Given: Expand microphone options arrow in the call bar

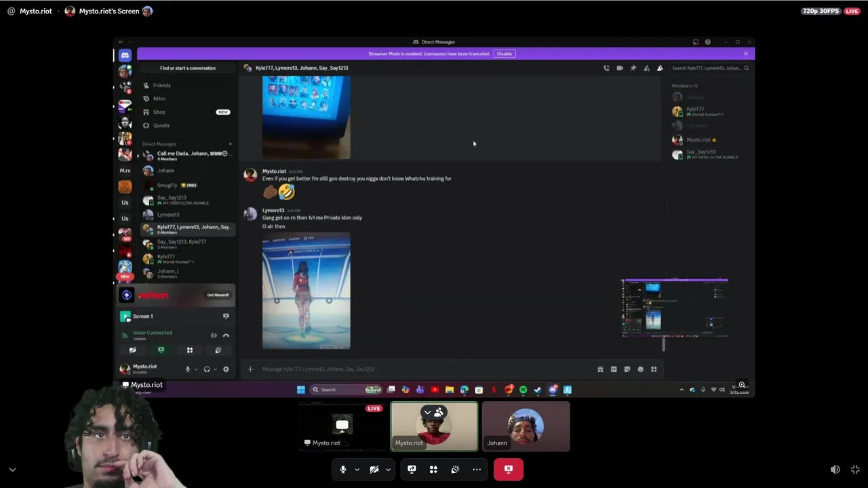Looking at the screenshot, I should (x=357, y=469).
